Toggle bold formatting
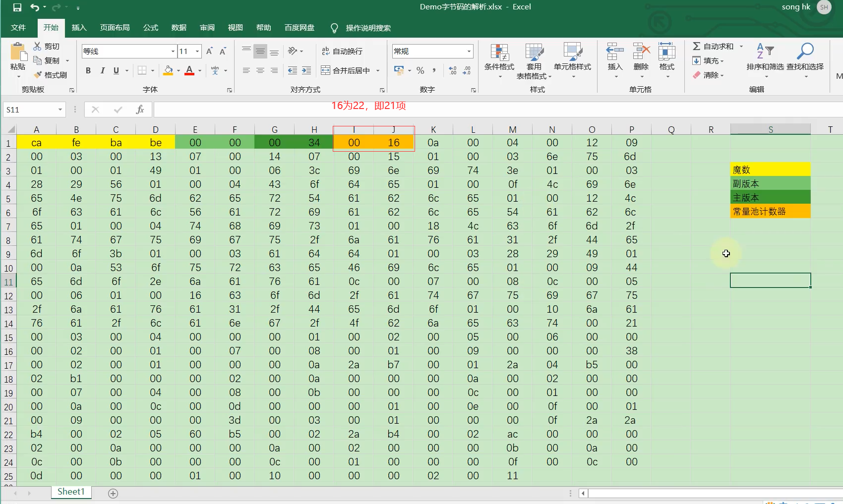The image size is (843, 504). tap(88, 70)
